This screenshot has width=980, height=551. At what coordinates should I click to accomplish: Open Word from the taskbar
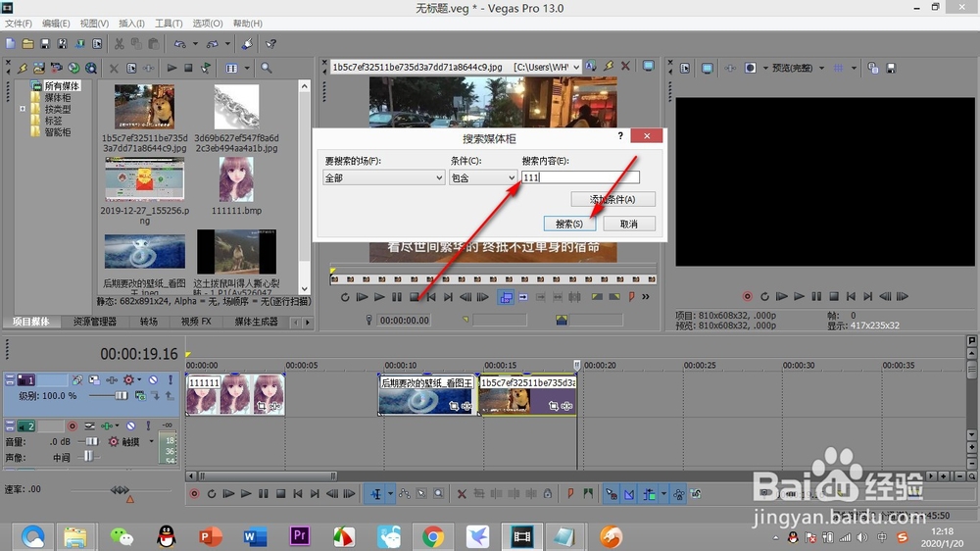point(255,536)
